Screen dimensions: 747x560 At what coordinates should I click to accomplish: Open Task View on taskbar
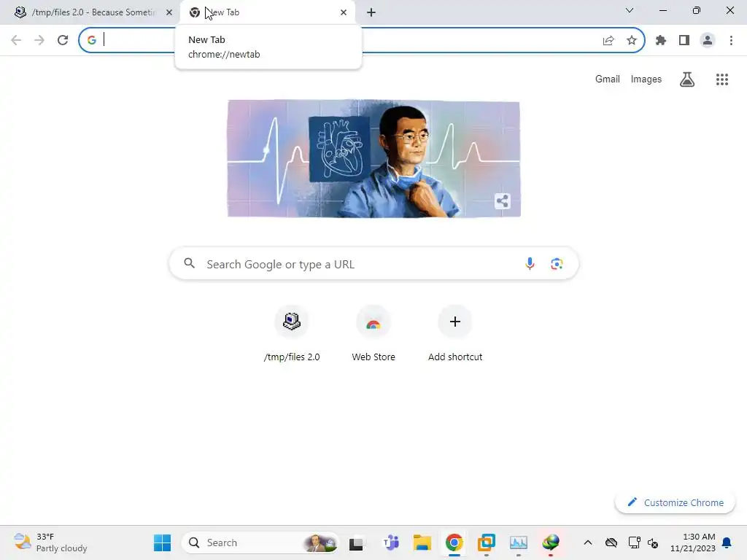pyautogui.click(x=356, y=543)
